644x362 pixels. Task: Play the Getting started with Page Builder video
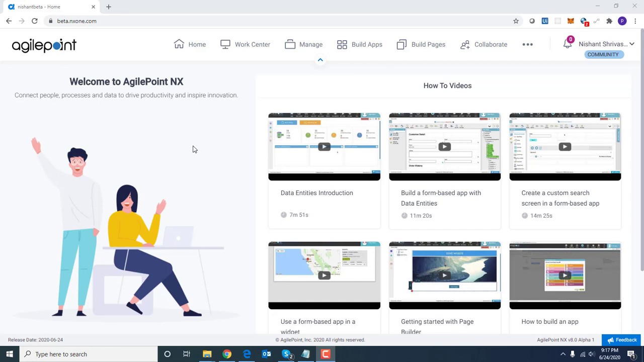tap(444, 275)
